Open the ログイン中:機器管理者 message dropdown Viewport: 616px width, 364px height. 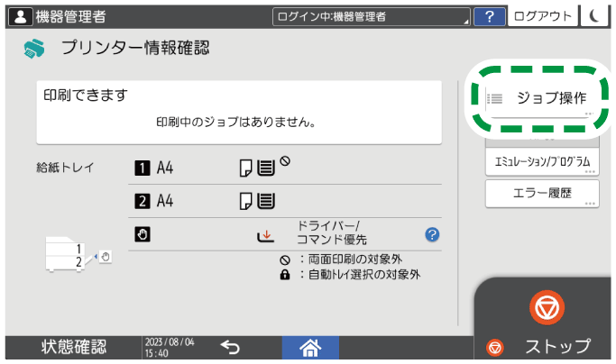pos(372,16)
